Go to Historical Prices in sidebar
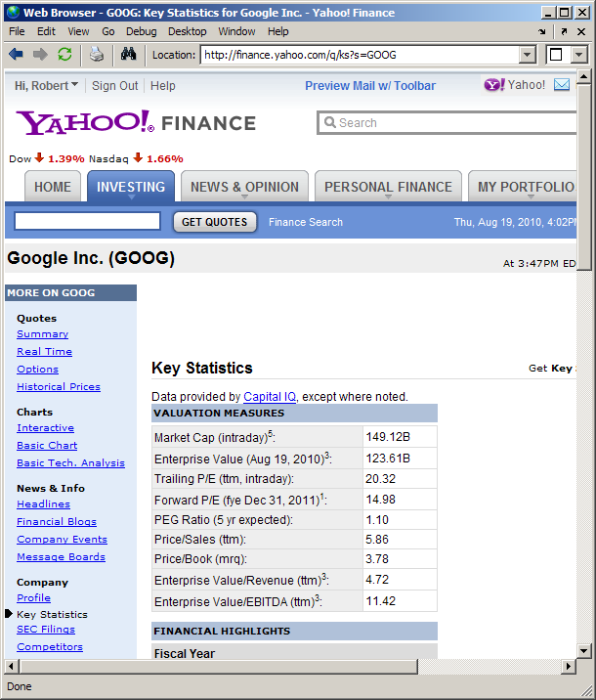The height and width of the screenshot is (700, 596). pyautogui.click(x=59, y=387)
